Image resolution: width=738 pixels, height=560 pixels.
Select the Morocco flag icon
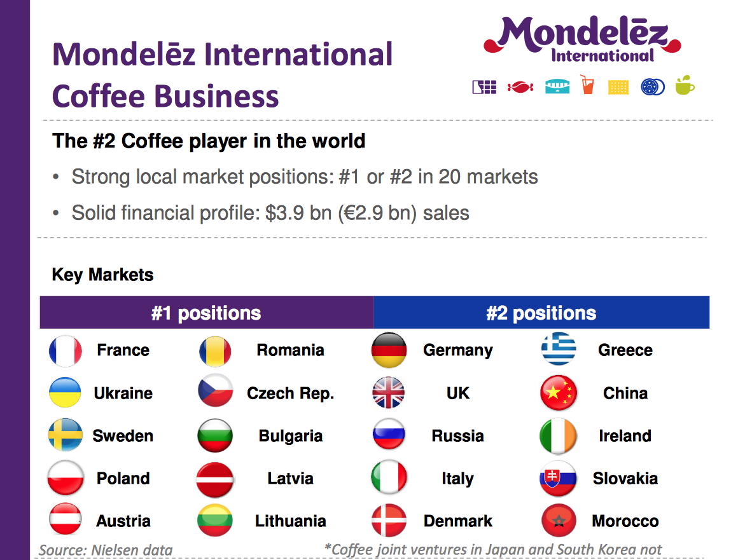point(558,521)
